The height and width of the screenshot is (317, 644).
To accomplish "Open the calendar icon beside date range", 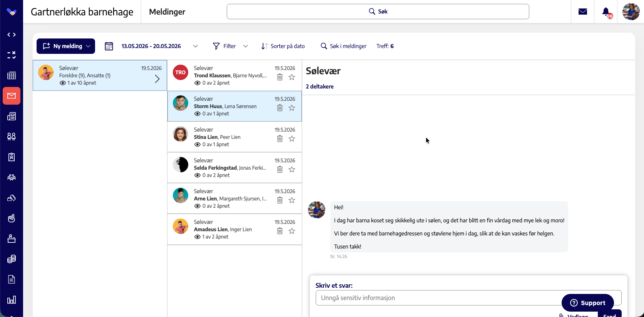I will coord(109,46).
